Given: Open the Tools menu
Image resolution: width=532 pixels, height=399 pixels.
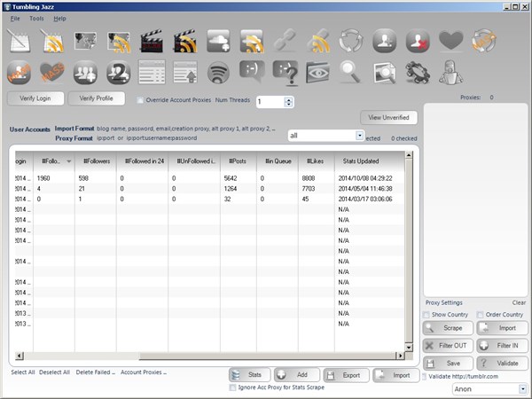Looking at the screenshot, I should click(36, 19).
